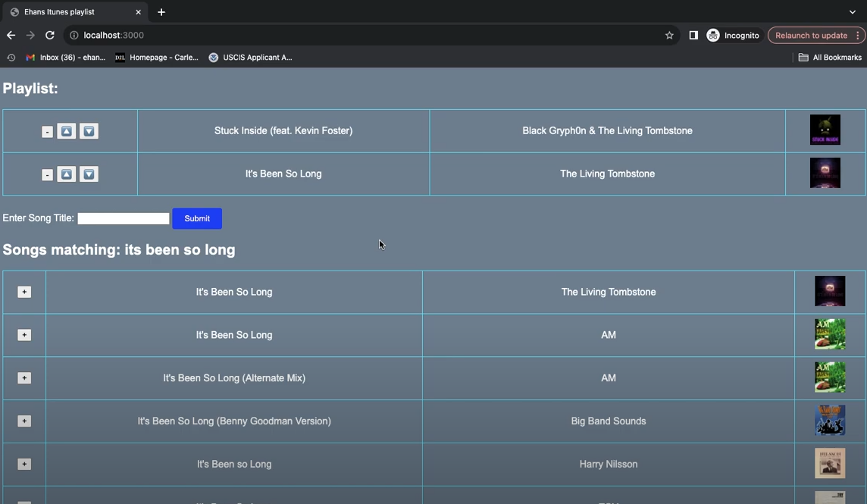Open a new browser tab

pos(161,11)
